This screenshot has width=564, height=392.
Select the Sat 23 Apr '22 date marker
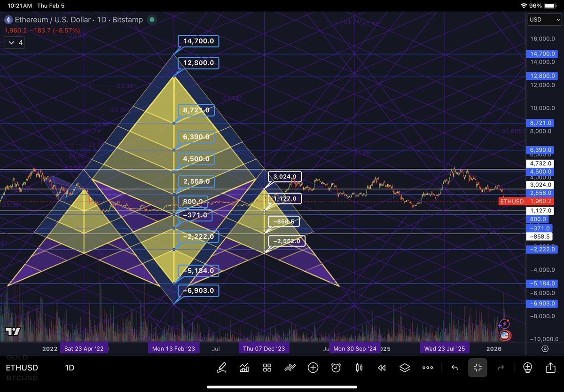coord(84,348)
